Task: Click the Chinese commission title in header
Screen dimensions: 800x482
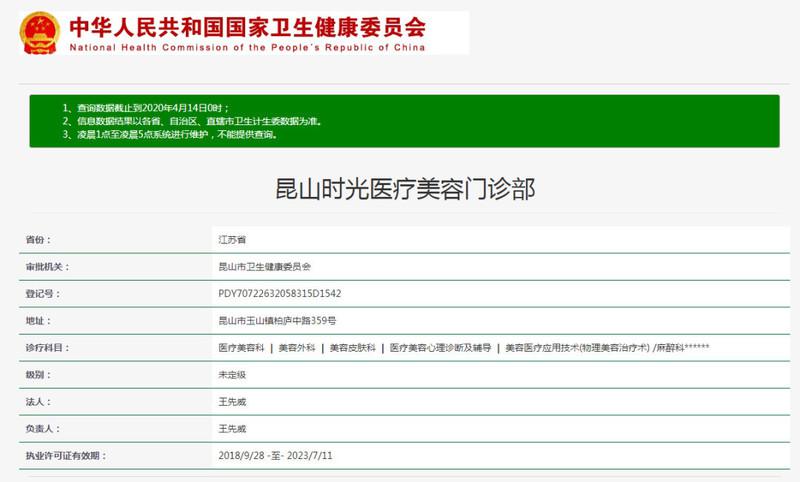Action: point(247,25)
